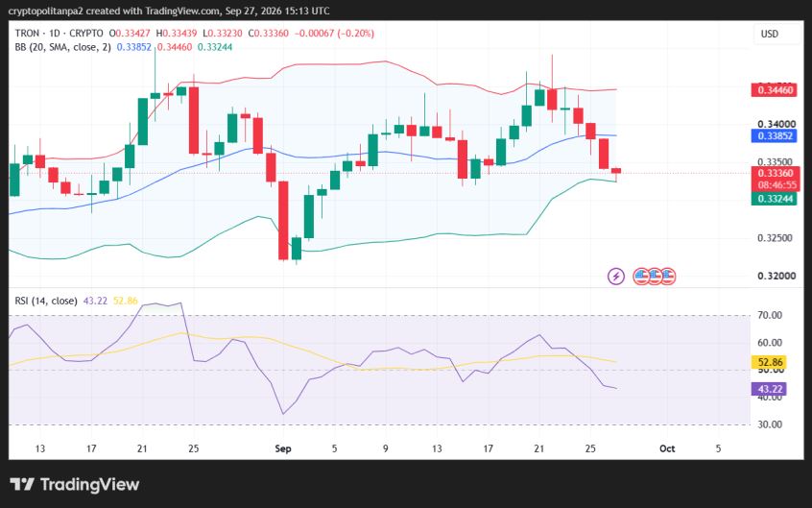This screenshot has width=812, height=508.
Task: Click the purple 43.22 RSI axis tag
Action: tap(769, 389)
